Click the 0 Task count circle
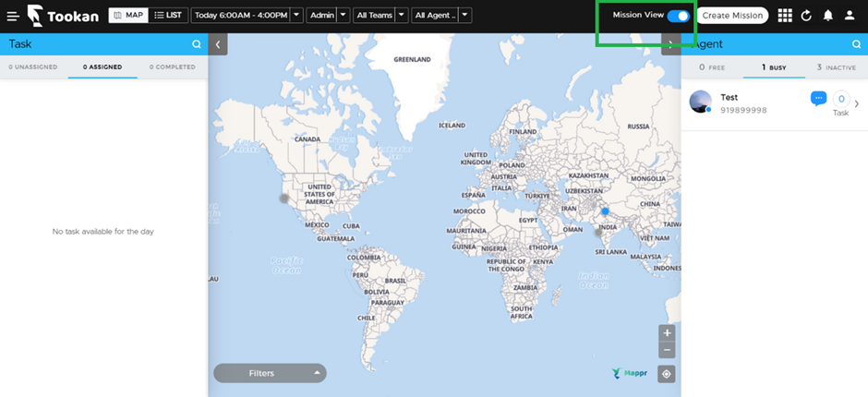Image resolution: width=868 pixels, height=397 pixels. point(841,99)
